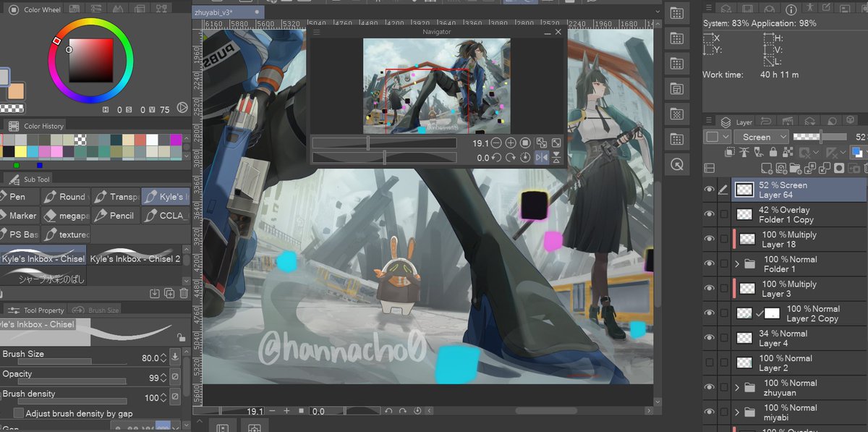Select the Pencil sub tool group
This screenshot has height=432, width=868.
tap(114, 215)
